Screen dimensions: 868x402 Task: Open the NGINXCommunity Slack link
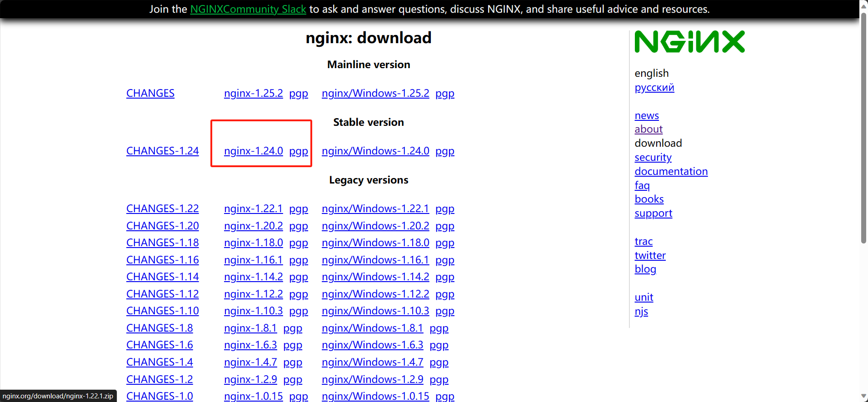tap(248, 9)
